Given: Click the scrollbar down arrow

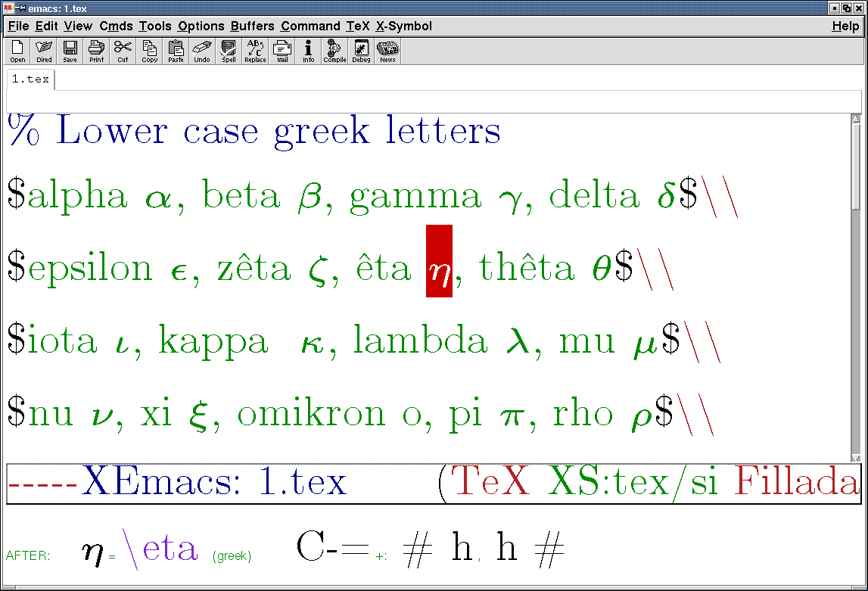Looking at the screenshot, I should point(856,457).
